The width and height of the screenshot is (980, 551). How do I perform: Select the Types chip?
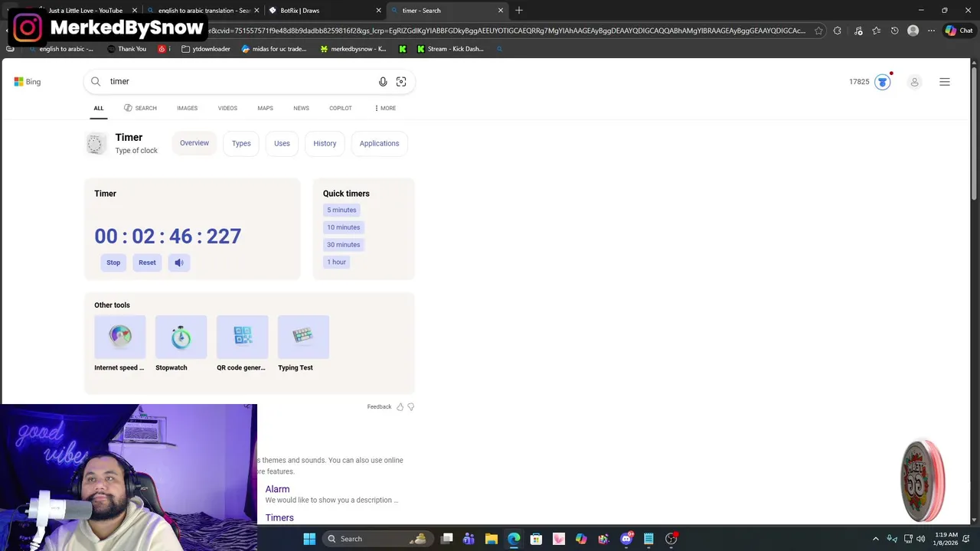coord(241,143)
